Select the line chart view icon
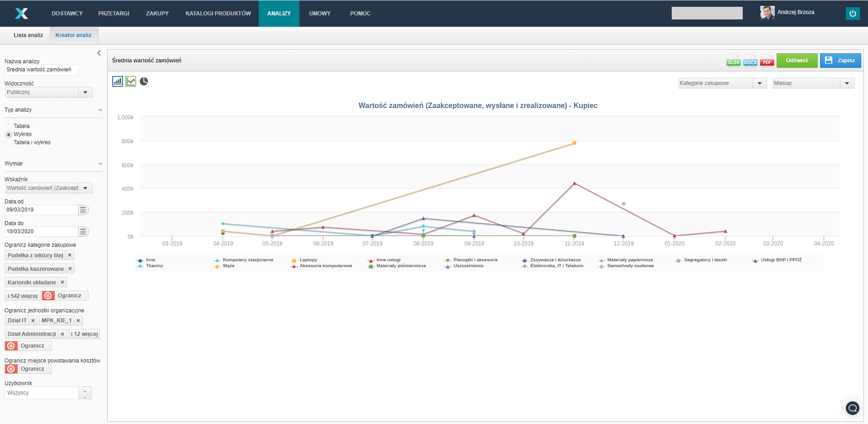This screenshot has width=868, height=424. (131, 81)
